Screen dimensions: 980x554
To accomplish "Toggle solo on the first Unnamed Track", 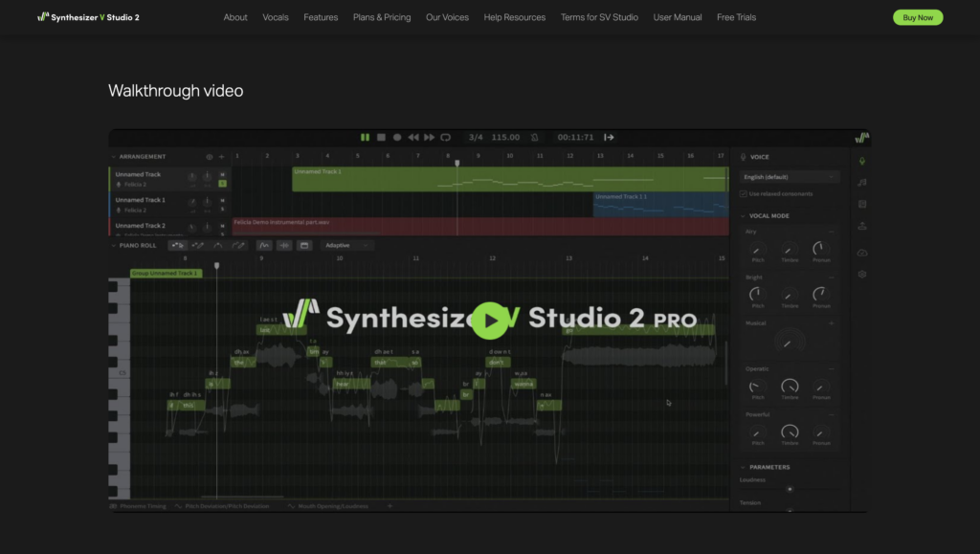I will coord(222,184).
